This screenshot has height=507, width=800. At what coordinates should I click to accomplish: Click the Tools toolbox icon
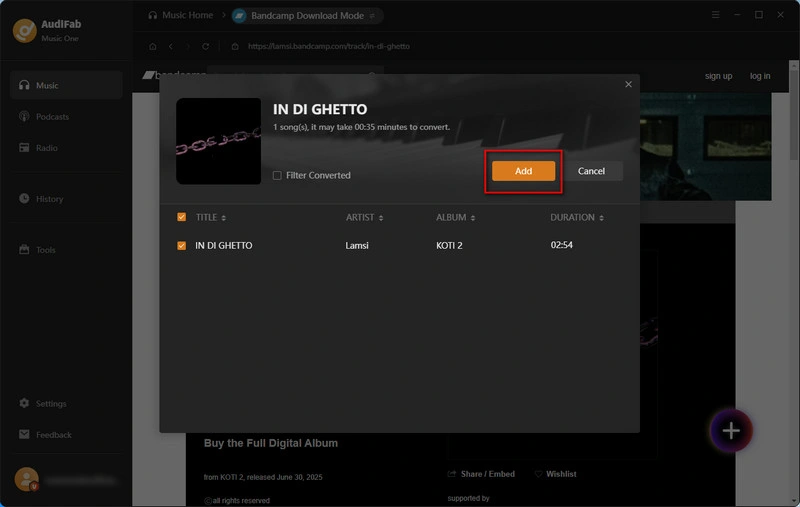pos(24,249)
